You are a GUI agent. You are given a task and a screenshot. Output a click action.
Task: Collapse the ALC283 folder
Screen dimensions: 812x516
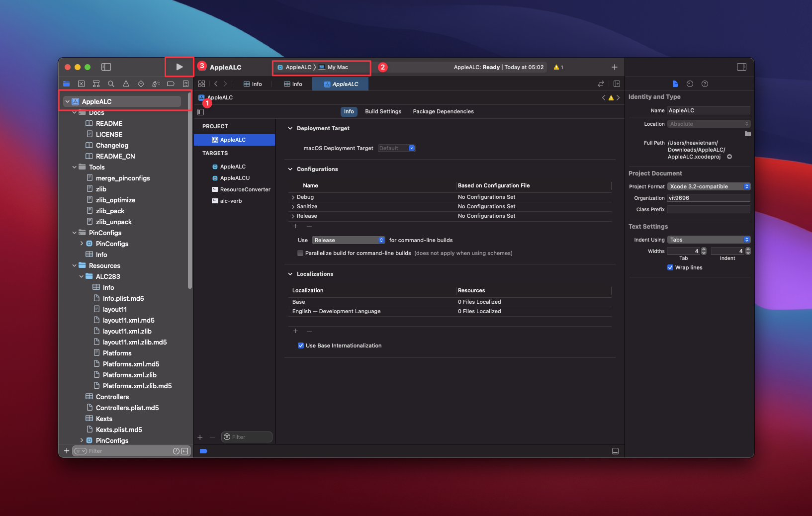pyautogui.click(x=82, y=276)
